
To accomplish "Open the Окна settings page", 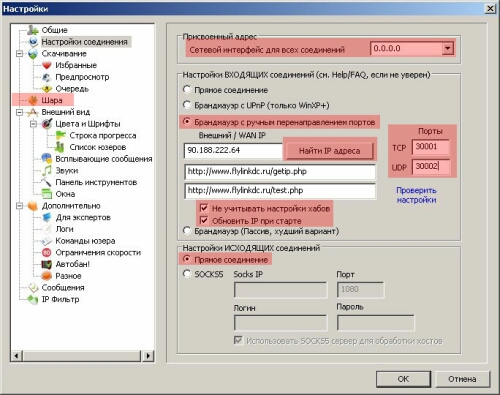I will (x=65, y=194).
